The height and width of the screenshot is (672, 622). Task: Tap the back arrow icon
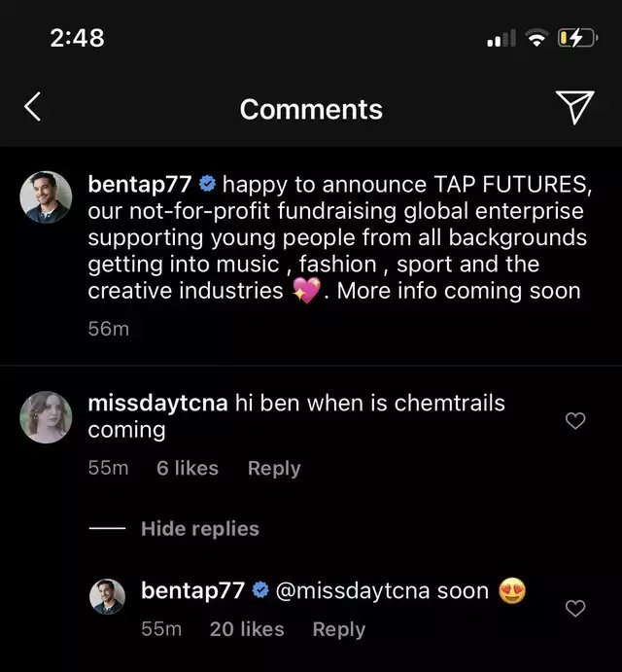32,107
